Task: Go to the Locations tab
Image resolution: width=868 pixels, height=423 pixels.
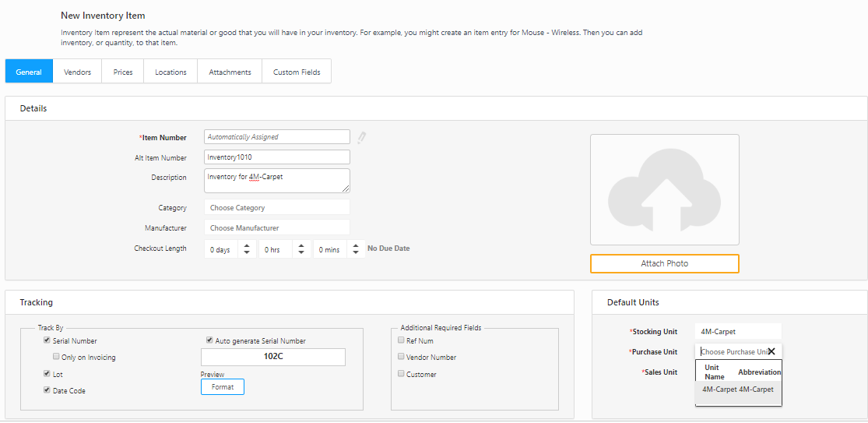Action: tap(170, 72)
